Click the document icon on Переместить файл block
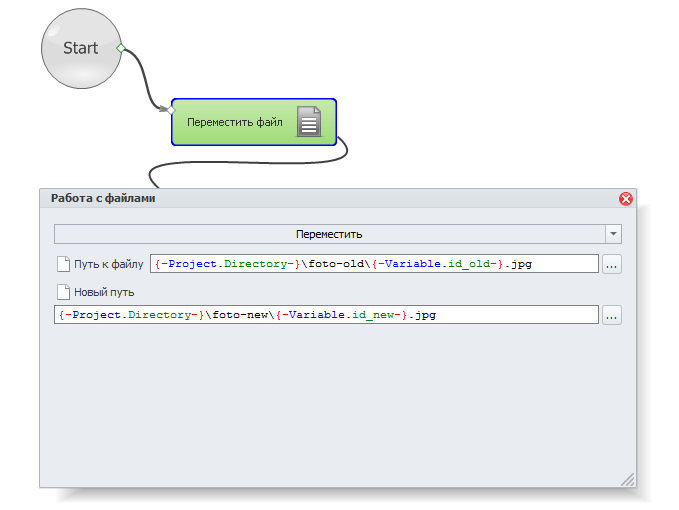 [309, 123]
